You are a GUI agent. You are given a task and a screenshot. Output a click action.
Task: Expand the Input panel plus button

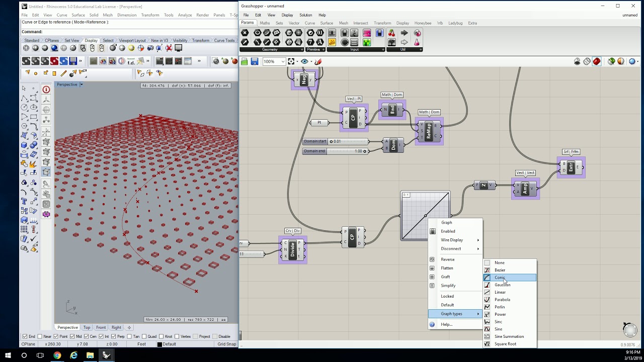tap(382, 49)
